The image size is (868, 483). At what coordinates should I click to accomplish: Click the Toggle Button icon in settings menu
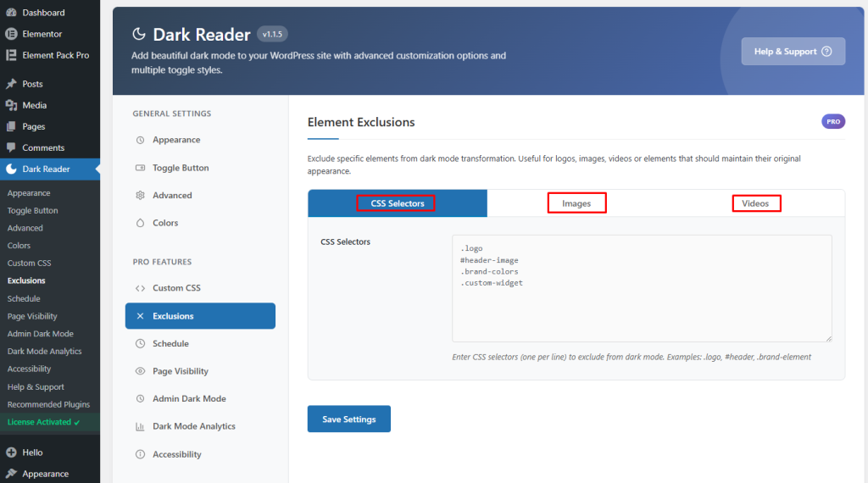pyautogui.click(x=140, y=168)
